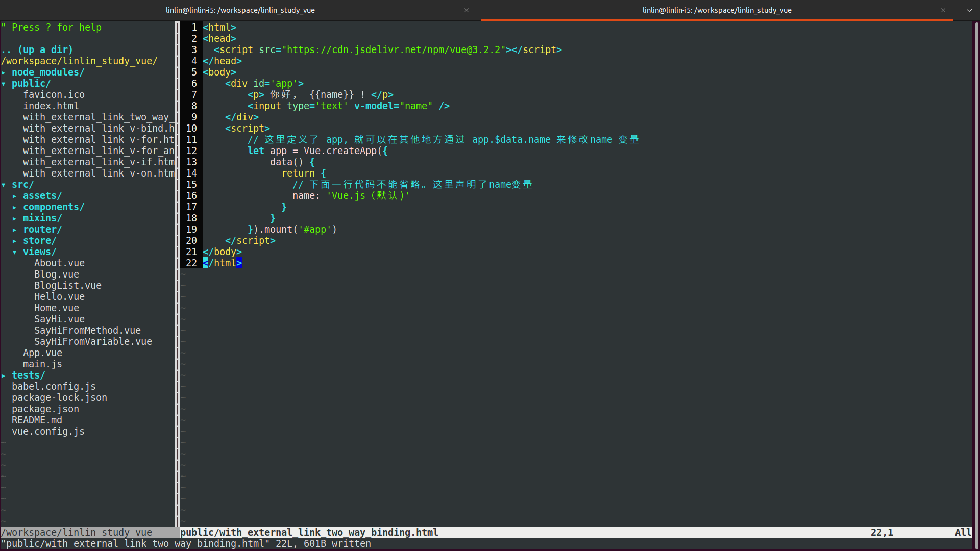The width and height of the screenshot is (980, 551).
Task: Close the first terminal tab
Action: tap(466, 10)
